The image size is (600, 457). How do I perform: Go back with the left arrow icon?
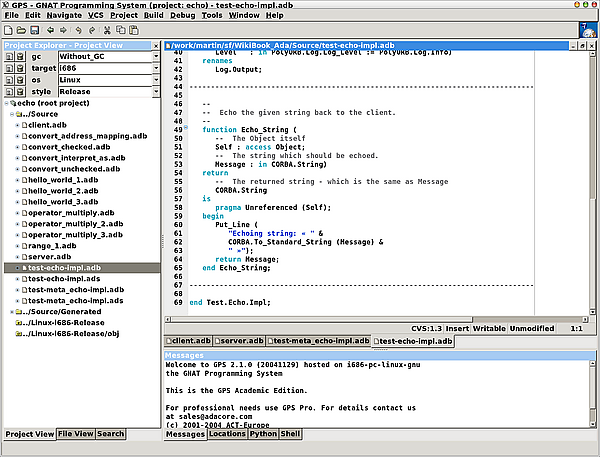point(50,30)
